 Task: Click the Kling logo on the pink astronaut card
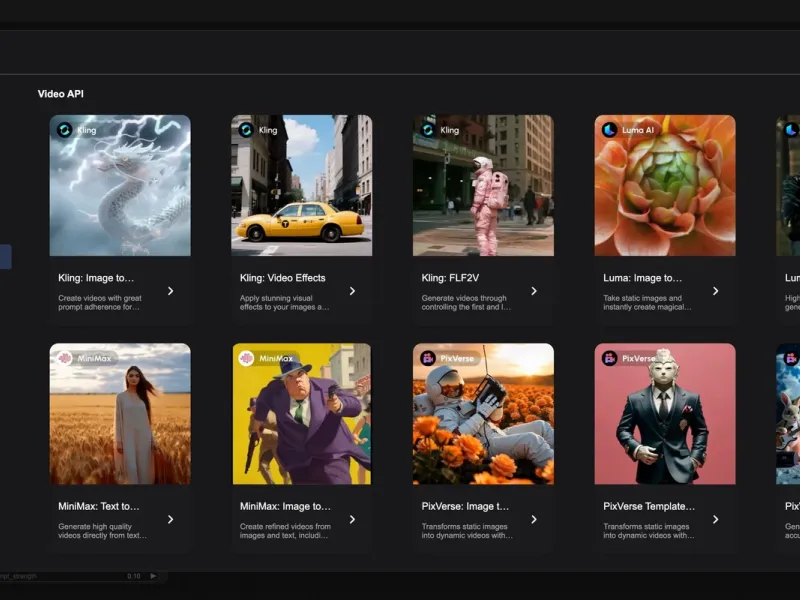pyautogui.click(x=428, y=130)
